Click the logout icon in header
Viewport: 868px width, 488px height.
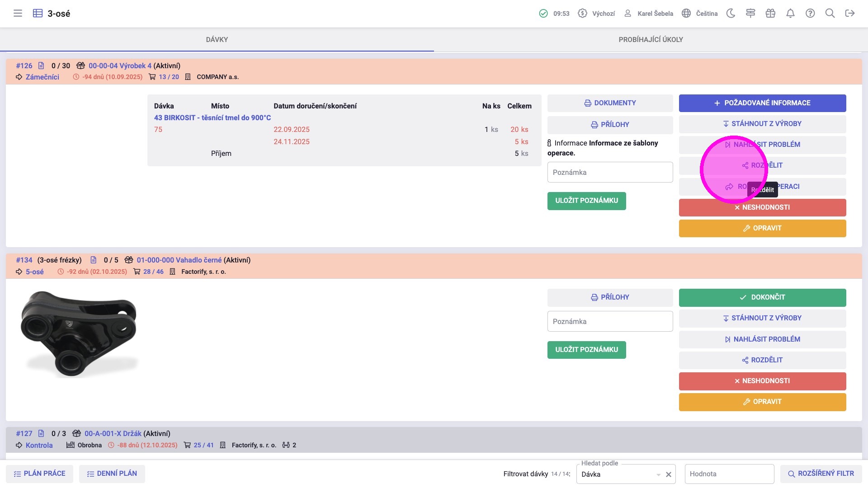pos(850,14)
